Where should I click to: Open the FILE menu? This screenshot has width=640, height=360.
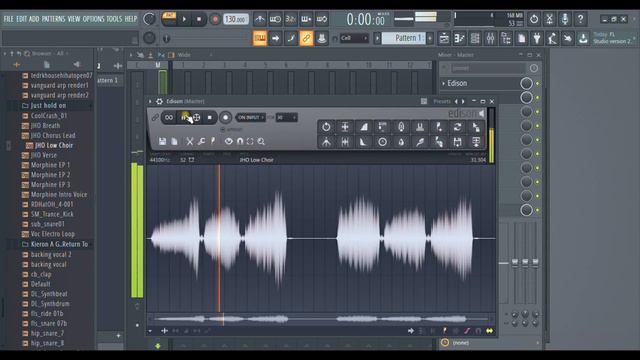click(9, 19)
